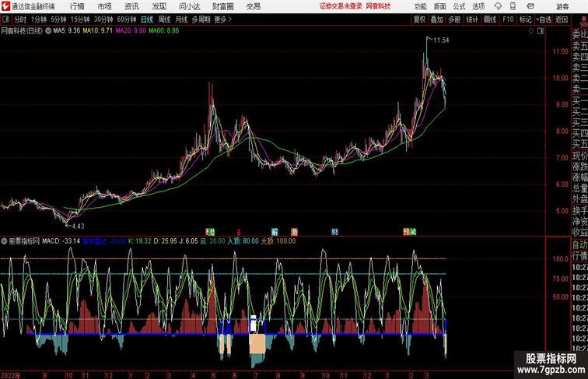Click the MA10: 9.71 indicator value
This screenshot has height=379, width=588.
coord(97,31)
